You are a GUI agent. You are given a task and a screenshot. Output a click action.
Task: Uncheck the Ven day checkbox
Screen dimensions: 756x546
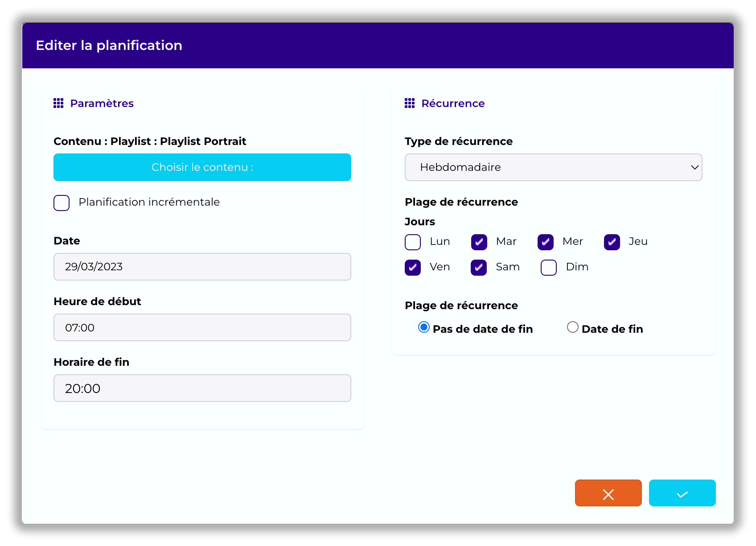(x=413, y=268)
